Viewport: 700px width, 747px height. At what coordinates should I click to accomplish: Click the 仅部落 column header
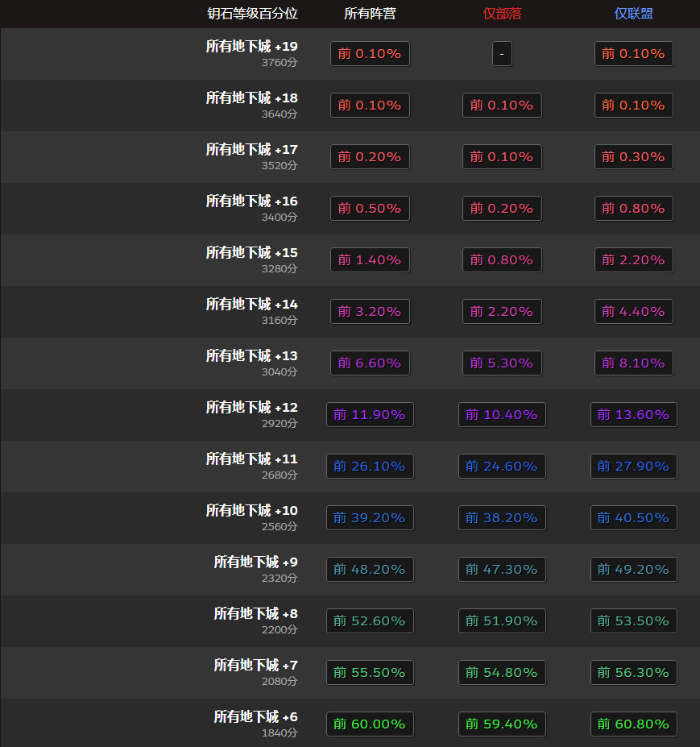coord(502,14)
